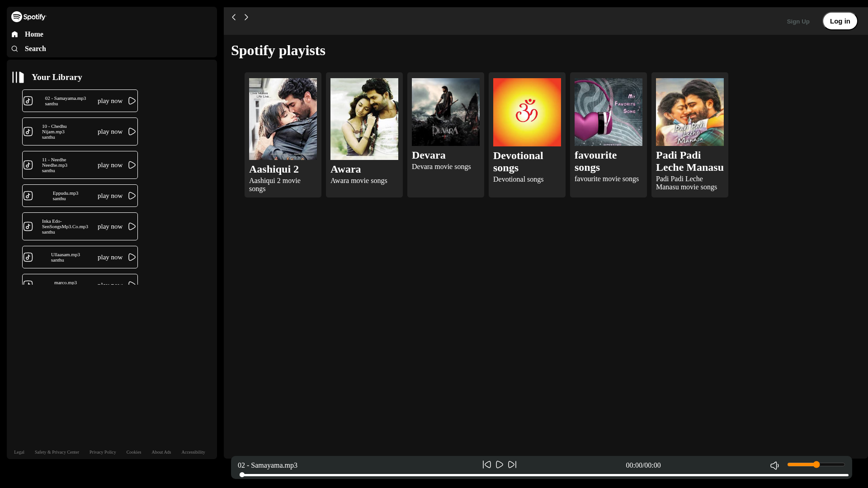The image size is (868, 488).
Task: Go back with the left arrow
Action: [234, 17]
